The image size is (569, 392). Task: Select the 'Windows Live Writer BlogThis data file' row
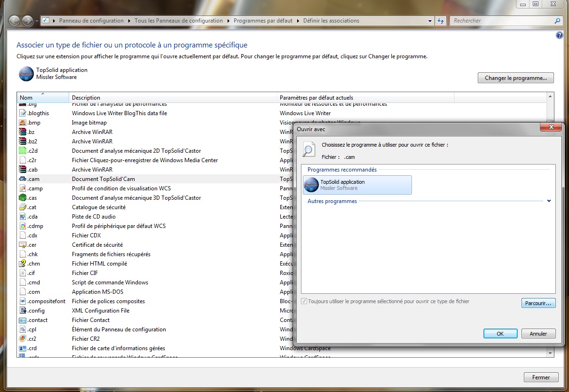point(119,113)
